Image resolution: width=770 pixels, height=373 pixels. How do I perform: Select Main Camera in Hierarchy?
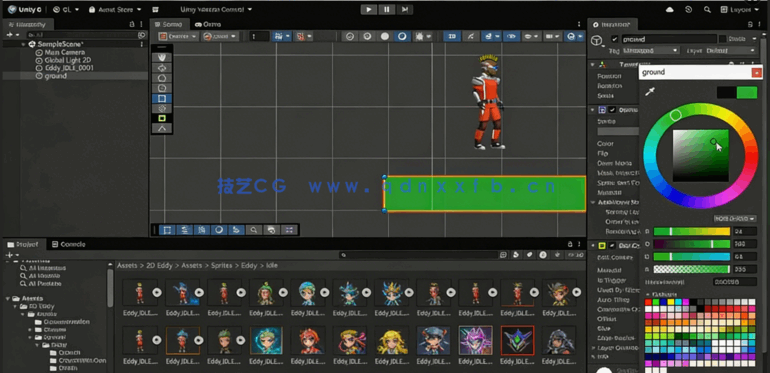64,52
